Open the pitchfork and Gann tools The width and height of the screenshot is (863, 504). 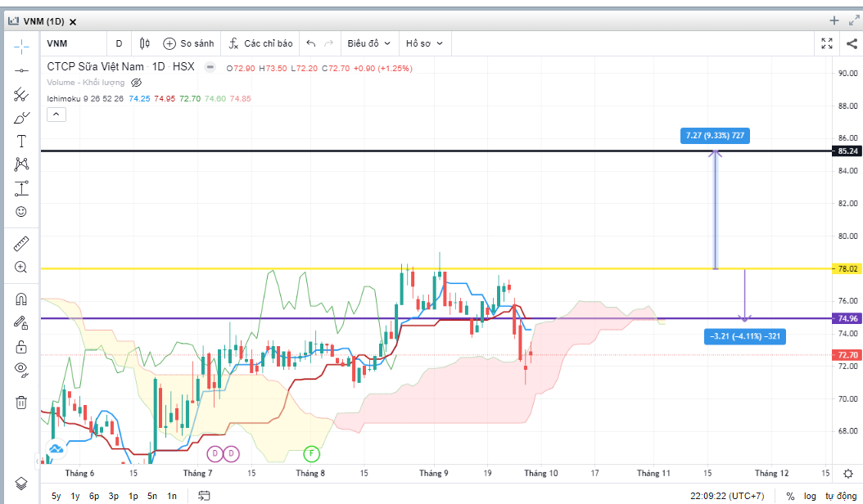tap(21, 95)
